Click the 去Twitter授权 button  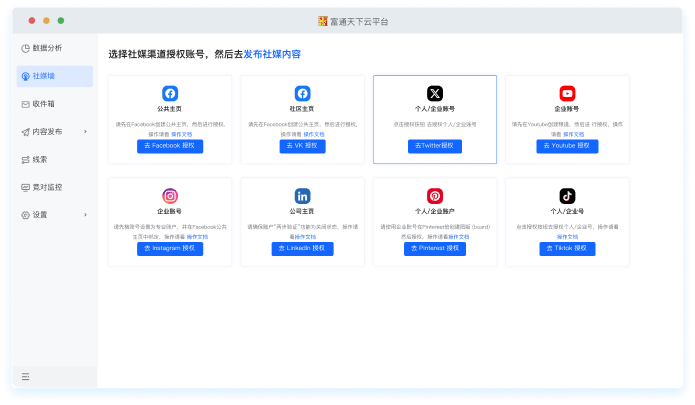434,146
